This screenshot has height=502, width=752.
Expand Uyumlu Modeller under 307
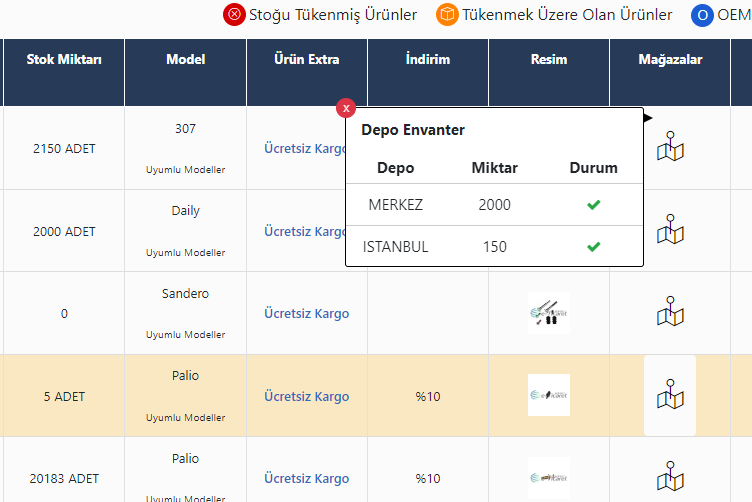(x=186, y=170)
